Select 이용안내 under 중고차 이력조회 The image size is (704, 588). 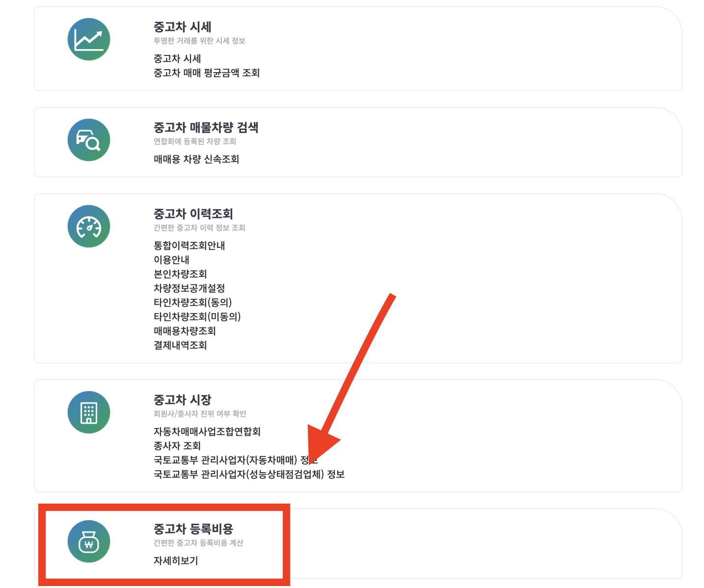tap(171, 260)
